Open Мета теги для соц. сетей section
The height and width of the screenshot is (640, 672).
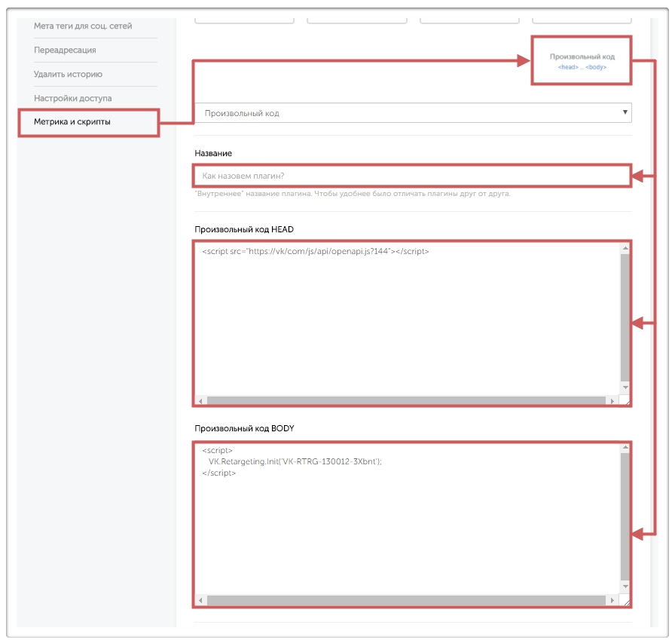pyautogui.click(x=83, y=26)
